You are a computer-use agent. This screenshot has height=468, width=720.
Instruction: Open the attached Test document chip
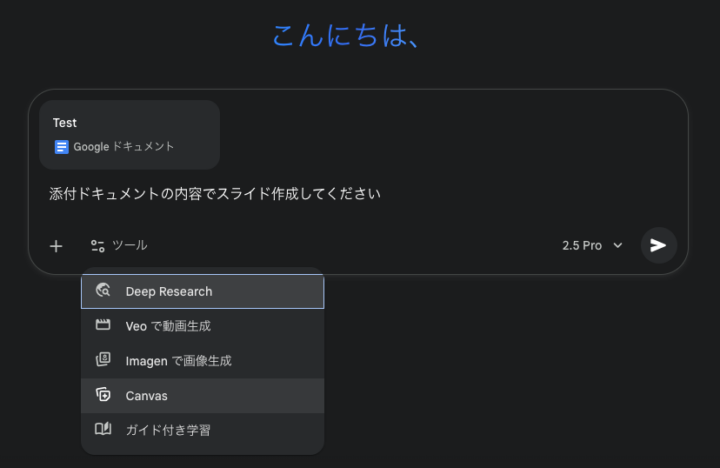click(129, 134)
